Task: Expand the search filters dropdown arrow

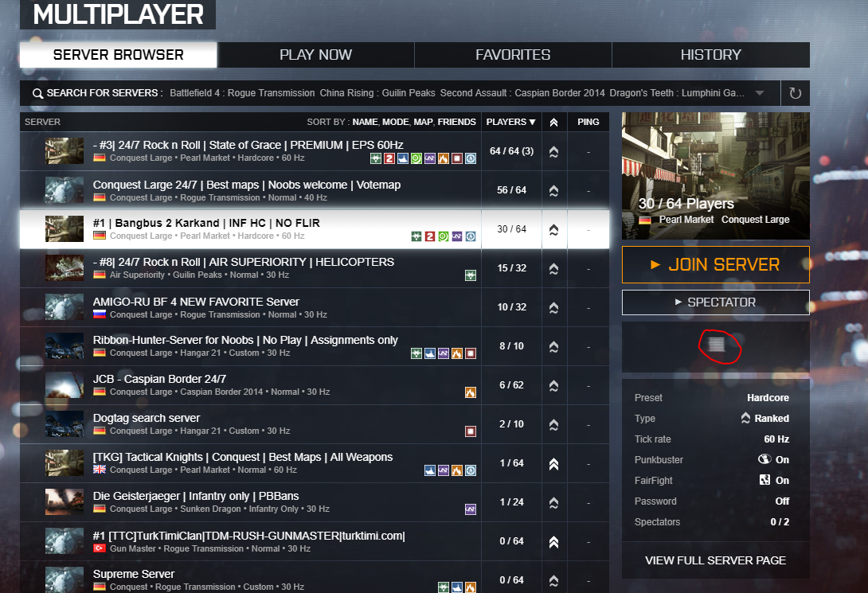Action: 760,93
